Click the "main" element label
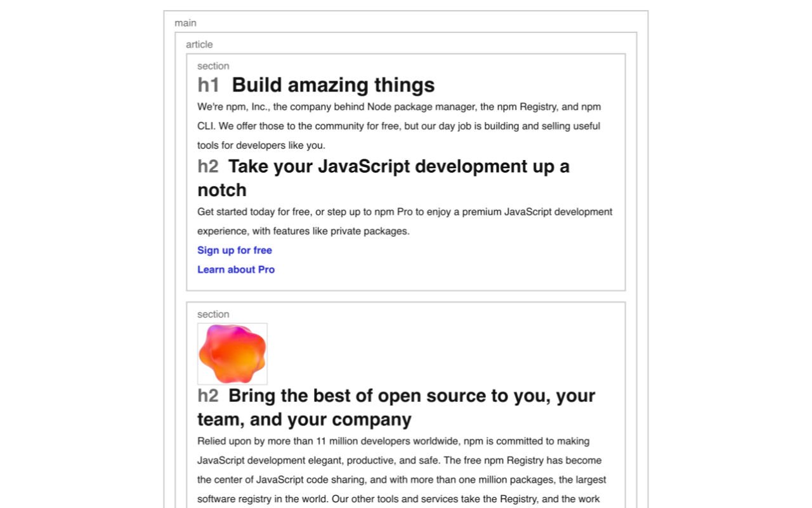812x508 pixels. [x=185, y=23]
